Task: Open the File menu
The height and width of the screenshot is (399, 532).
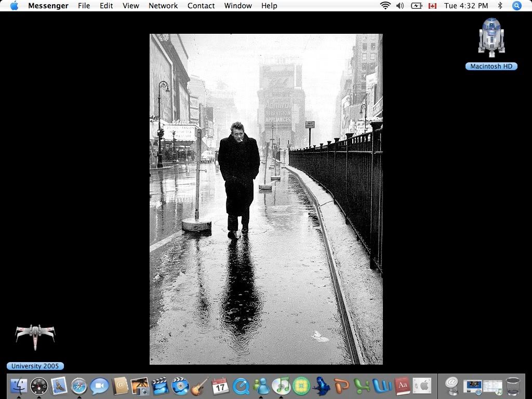Action: point(84,6)
